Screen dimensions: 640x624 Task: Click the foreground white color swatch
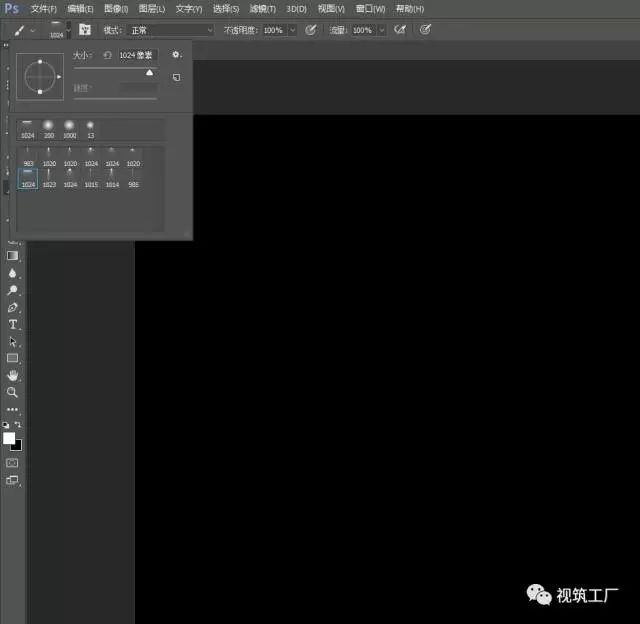9,438
